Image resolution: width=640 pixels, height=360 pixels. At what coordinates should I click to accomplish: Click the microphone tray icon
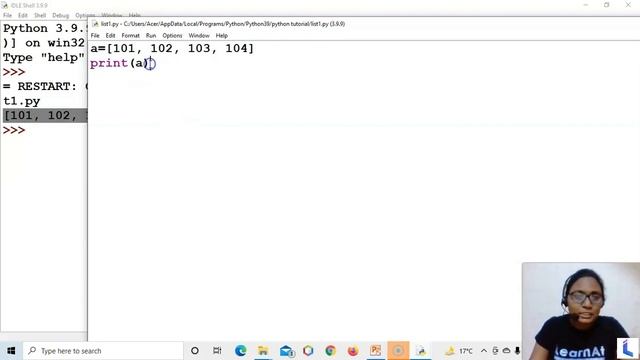coord(517,351)
